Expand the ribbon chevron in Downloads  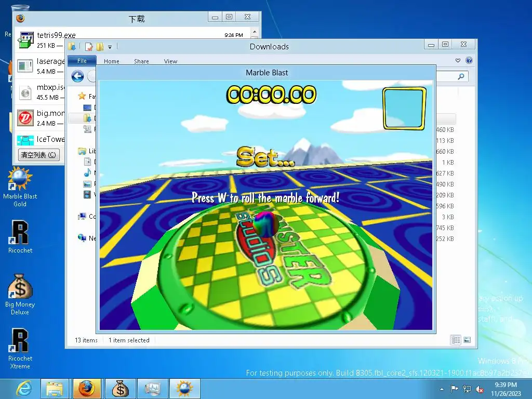tap(458, 60)
